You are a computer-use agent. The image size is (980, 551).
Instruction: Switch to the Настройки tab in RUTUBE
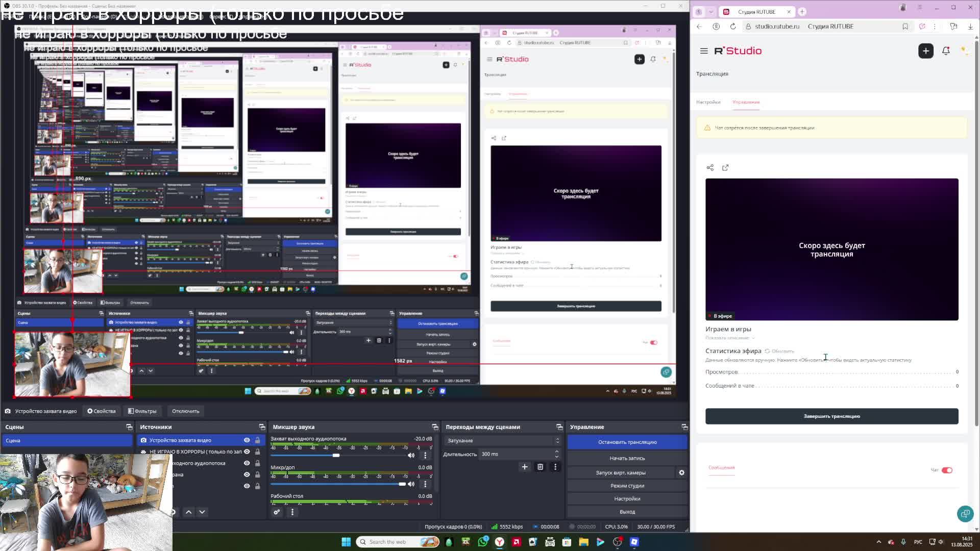708,102
